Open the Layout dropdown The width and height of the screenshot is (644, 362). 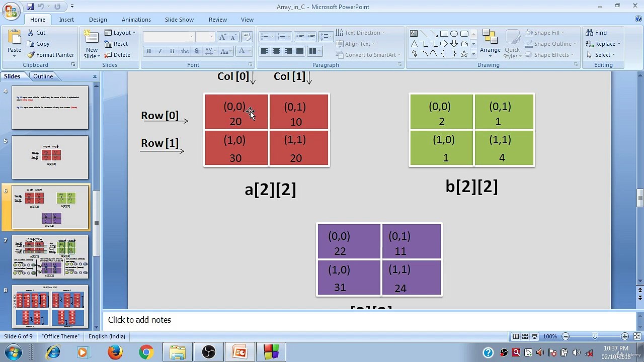pyautogui.click(x=120, y=33)
